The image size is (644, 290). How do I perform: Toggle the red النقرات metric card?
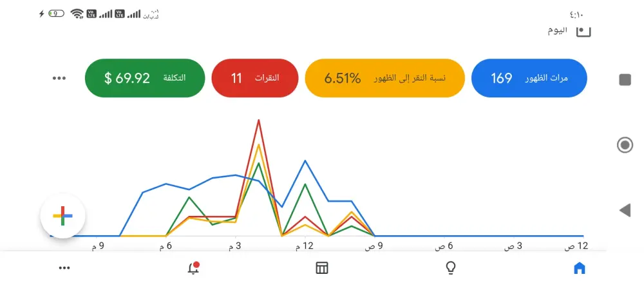click(255, 78)
